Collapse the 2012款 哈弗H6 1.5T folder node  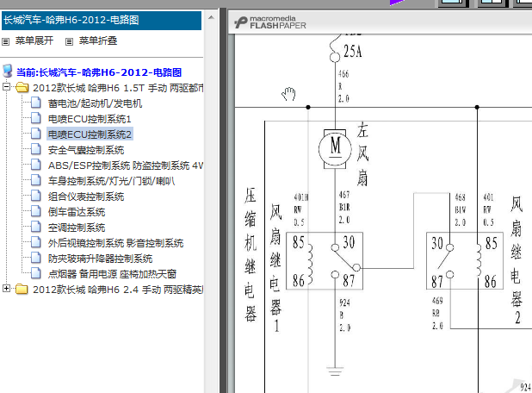pyautogui.click(x=6, y=87)
